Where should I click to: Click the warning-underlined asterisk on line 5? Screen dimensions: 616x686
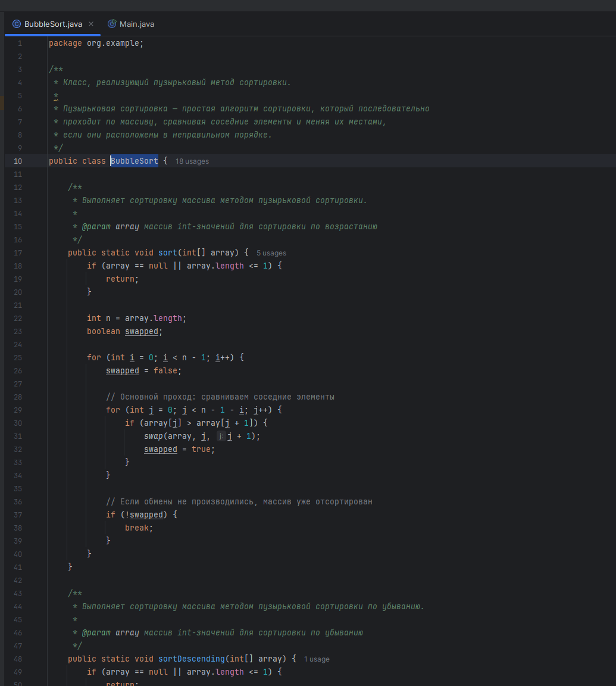(x=56, y=96)
